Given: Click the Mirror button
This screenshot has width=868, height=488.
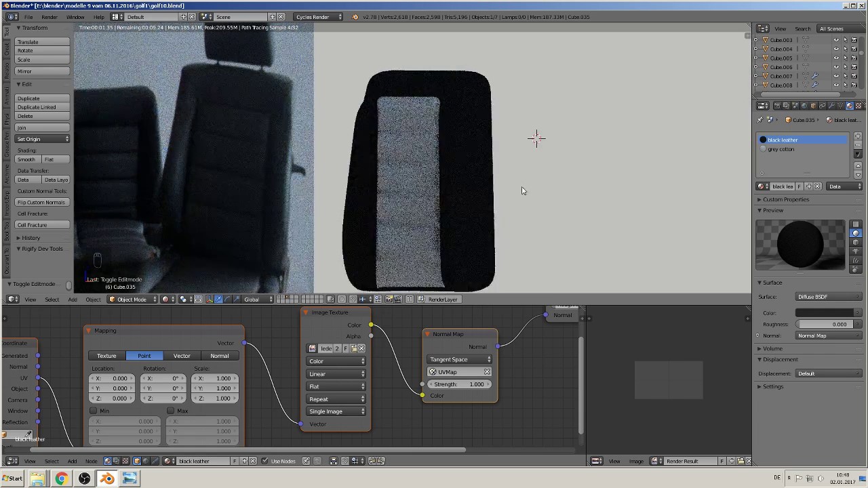Looking at the screenshot, I should coord(43,71).
